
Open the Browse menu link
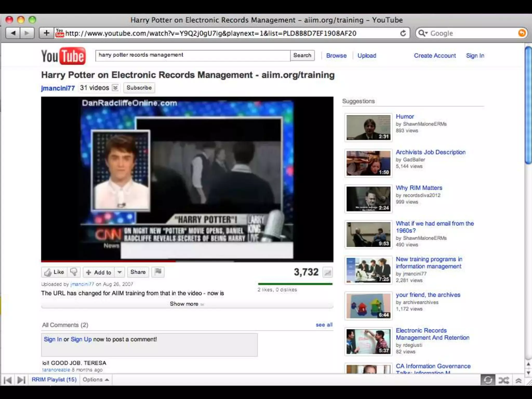tap(336, 56)
